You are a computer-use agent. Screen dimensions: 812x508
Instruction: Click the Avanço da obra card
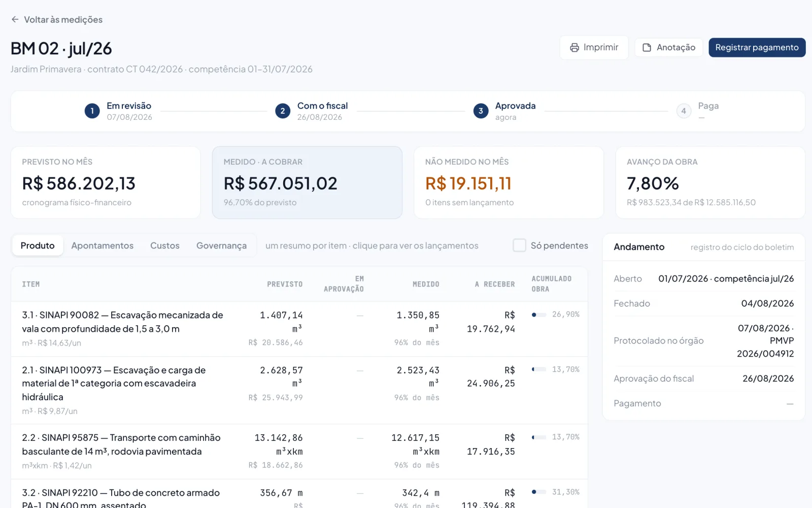click(x=710, y=182)
